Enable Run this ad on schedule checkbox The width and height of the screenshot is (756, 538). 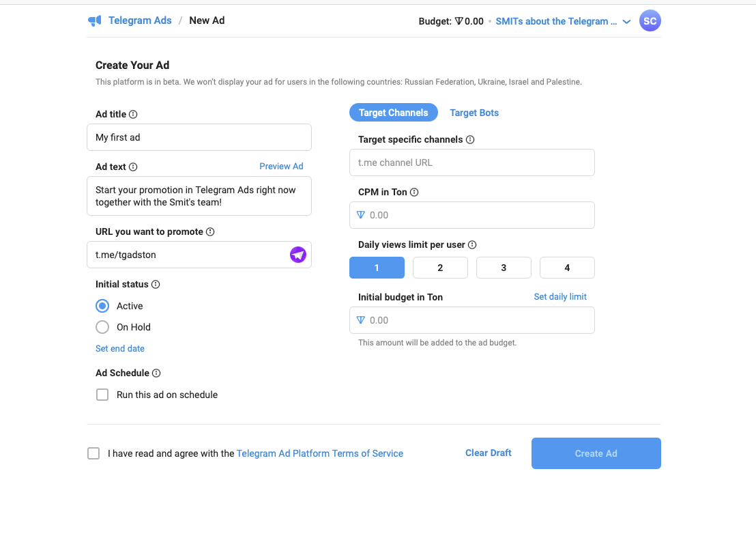coord(102,395)
